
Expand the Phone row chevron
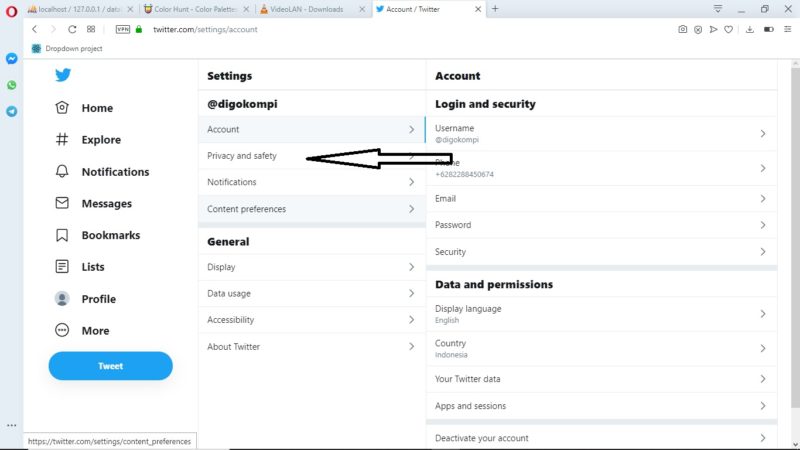pyautogui.click(x=763, y=168)
